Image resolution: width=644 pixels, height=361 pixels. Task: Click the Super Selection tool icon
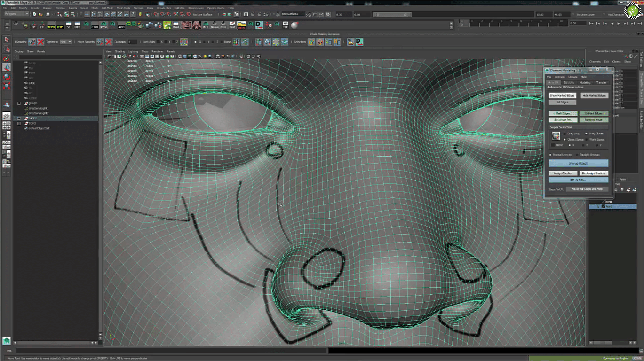click(x=556, y=136)
